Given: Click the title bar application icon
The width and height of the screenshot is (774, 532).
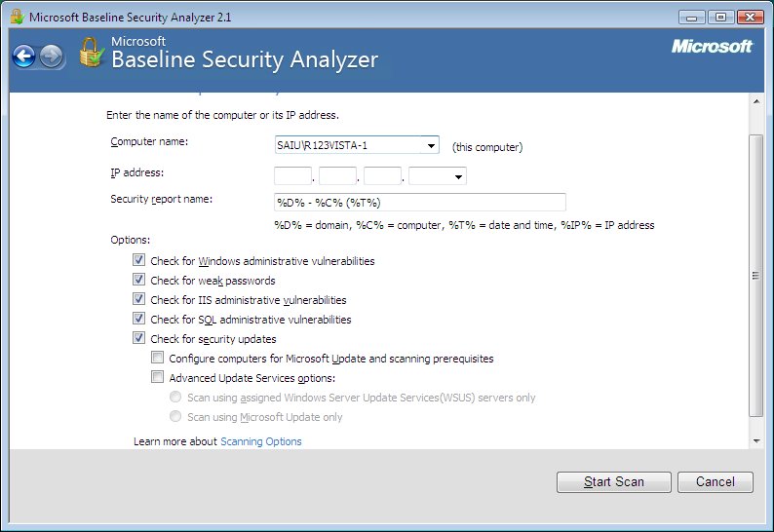Looking at the screenshot, I should click(18, 17).
